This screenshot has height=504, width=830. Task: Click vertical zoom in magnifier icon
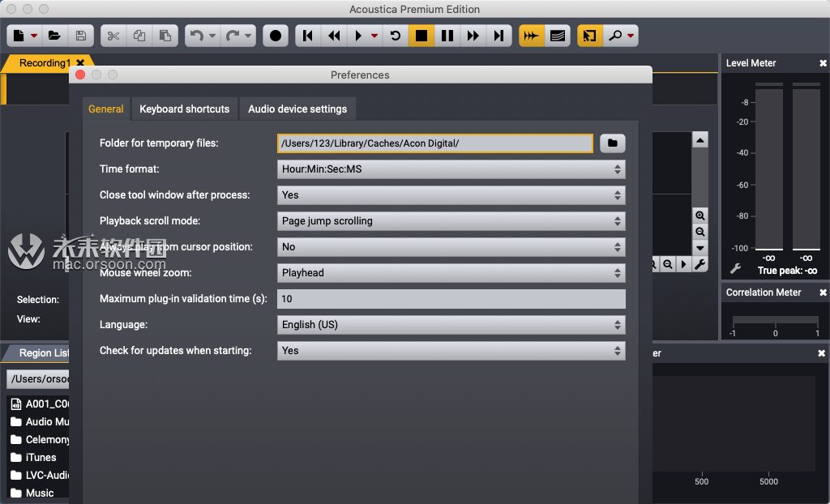click(x=700, y=216)
